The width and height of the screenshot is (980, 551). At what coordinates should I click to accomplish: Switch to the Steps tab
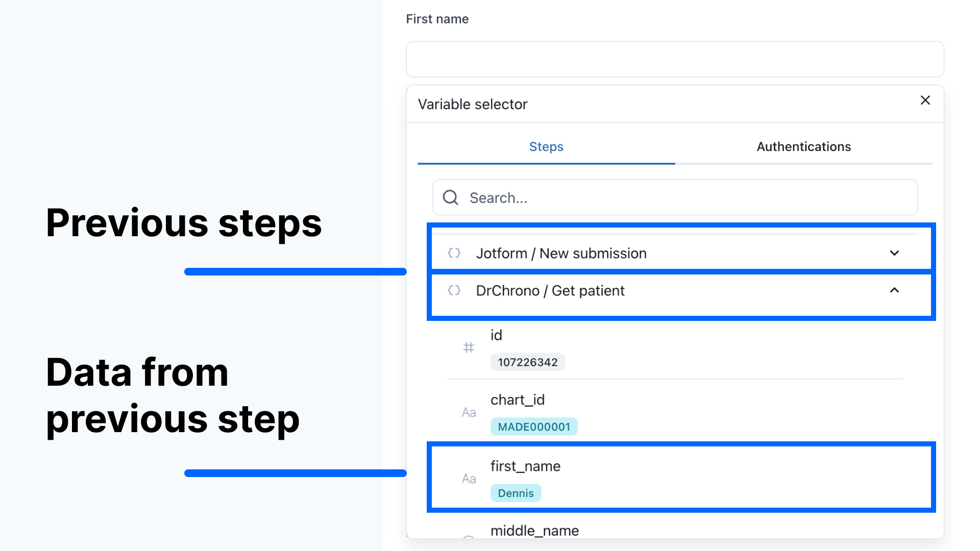point(546,147)
